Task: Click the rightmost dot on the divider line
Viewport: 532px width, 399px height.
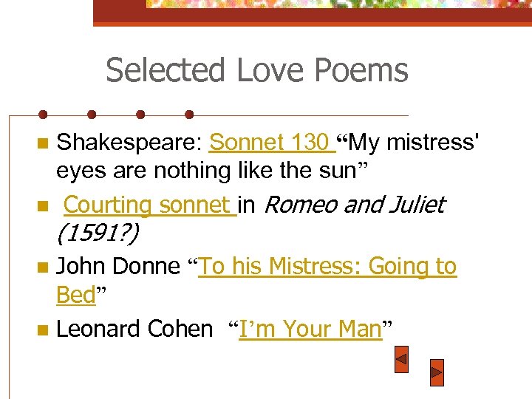Action: (x=189, y=115)
